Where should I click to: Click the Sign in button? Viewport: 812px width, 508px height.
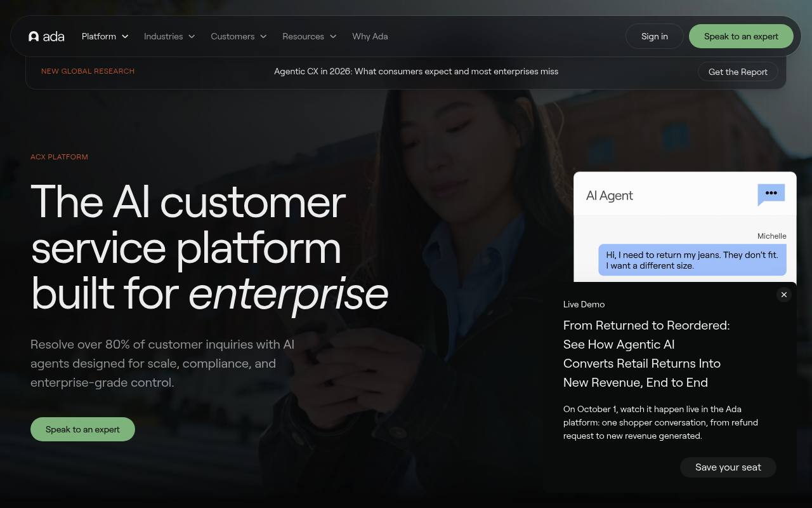[655, 36]
